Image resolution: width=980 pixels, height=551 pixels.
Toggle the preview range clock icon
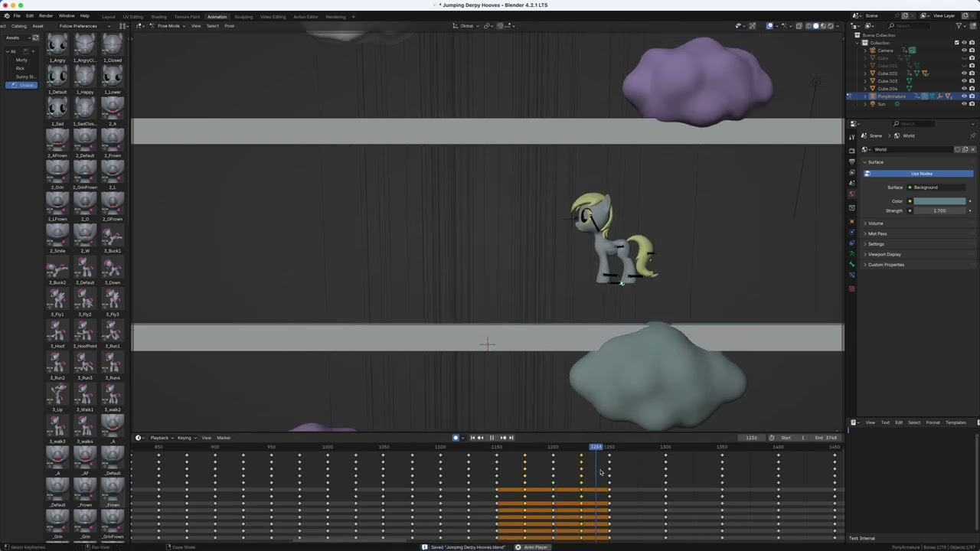pyautogui.click(x=772, y=438)
